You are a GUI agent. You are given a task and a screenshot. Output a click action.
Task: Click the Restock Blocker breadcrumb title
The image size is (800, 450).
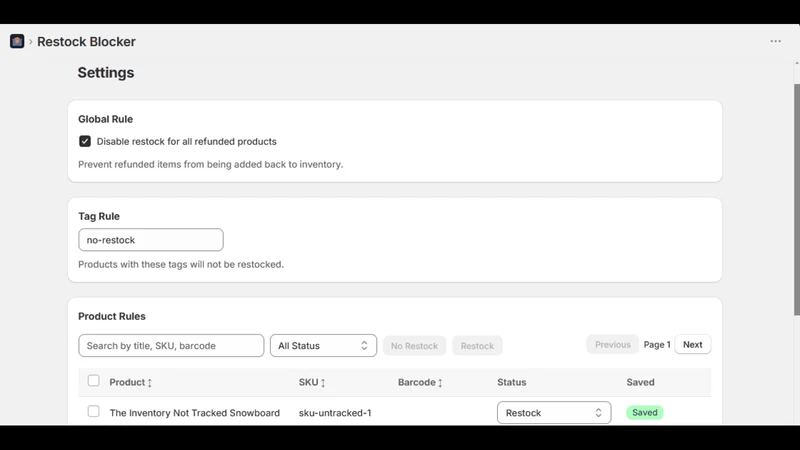point(86,41)
